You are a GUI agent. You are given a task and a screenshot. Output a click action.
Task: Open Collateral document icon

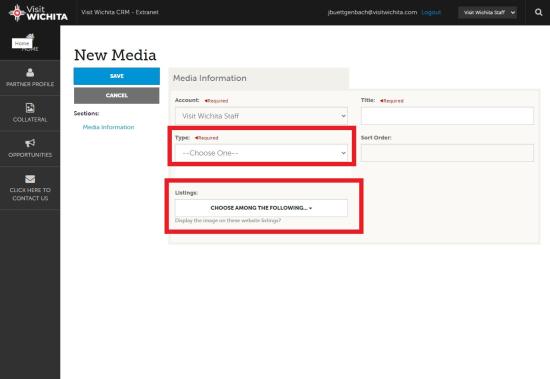pos(30,108)
